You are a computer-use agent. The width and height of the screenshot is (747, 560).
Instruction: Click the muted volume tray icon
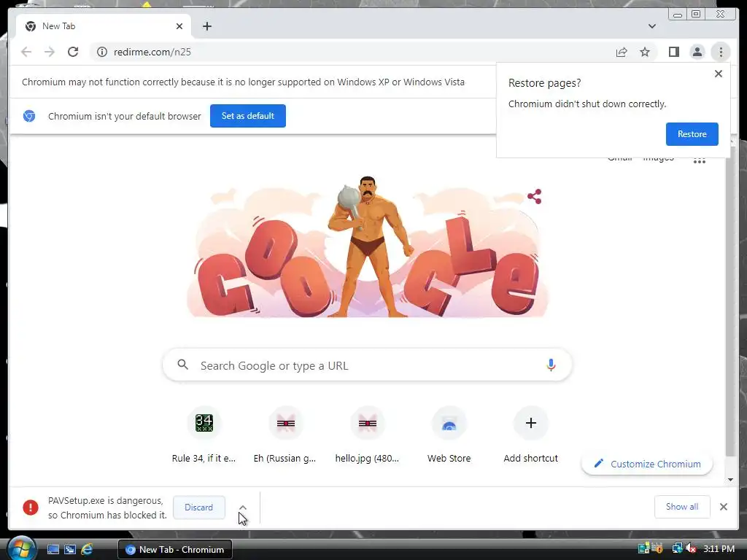pos(691,548)
